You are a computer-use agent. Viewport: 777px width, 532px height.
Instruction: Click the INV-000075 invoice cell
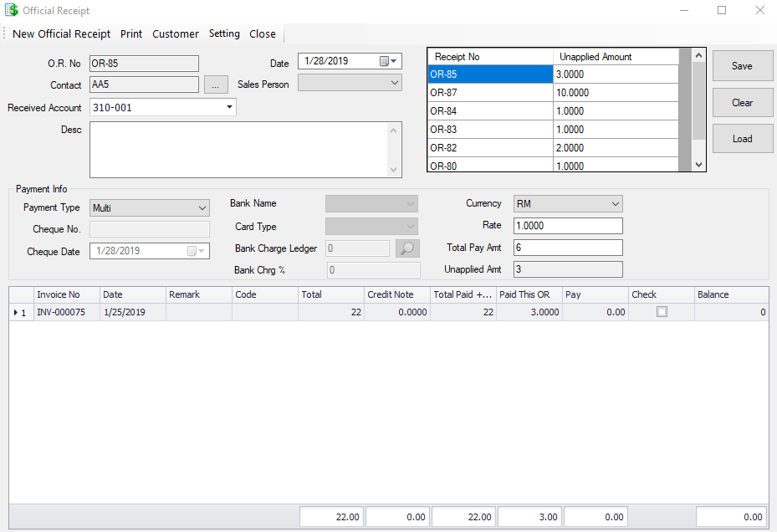click(x=66, y=312)
